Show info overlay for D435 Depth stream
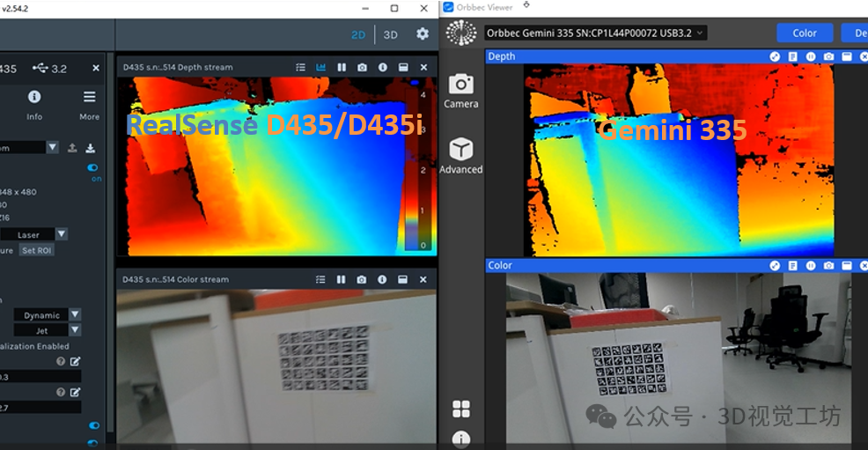 [x=383, y=67]
